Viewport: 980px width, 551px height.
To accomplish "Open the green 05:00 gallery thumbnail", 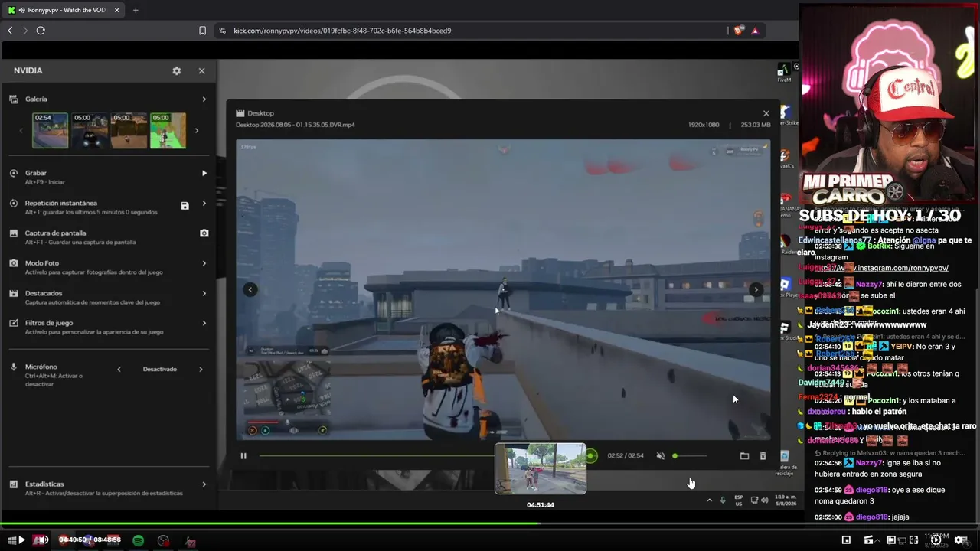I will click(x=168, y=130).
